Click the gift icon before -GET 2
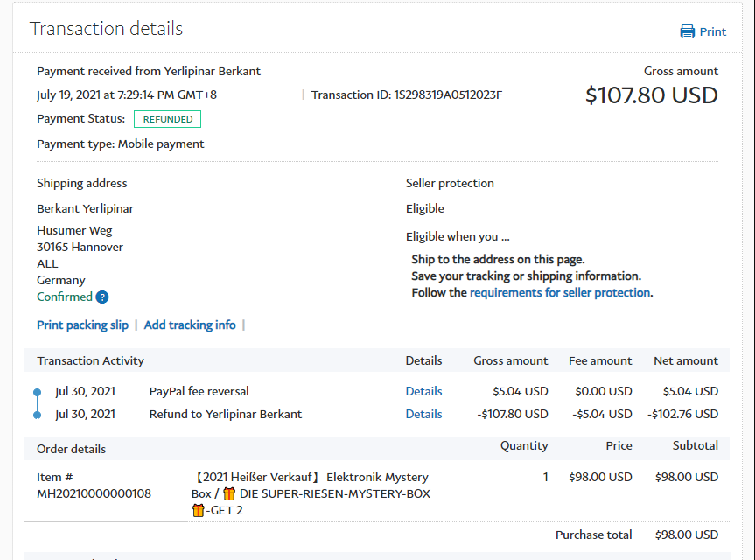 pyautogui.click(x=198, y=510)
